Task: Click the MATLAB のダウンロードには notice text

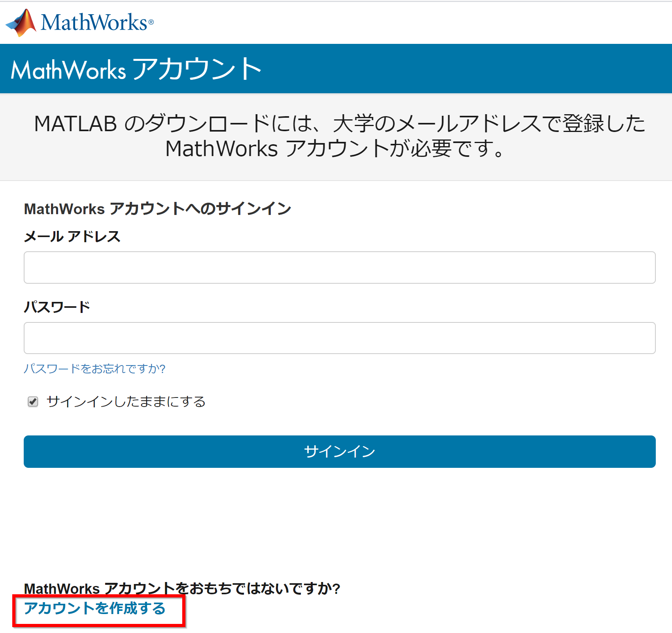Action: point(340,136)
